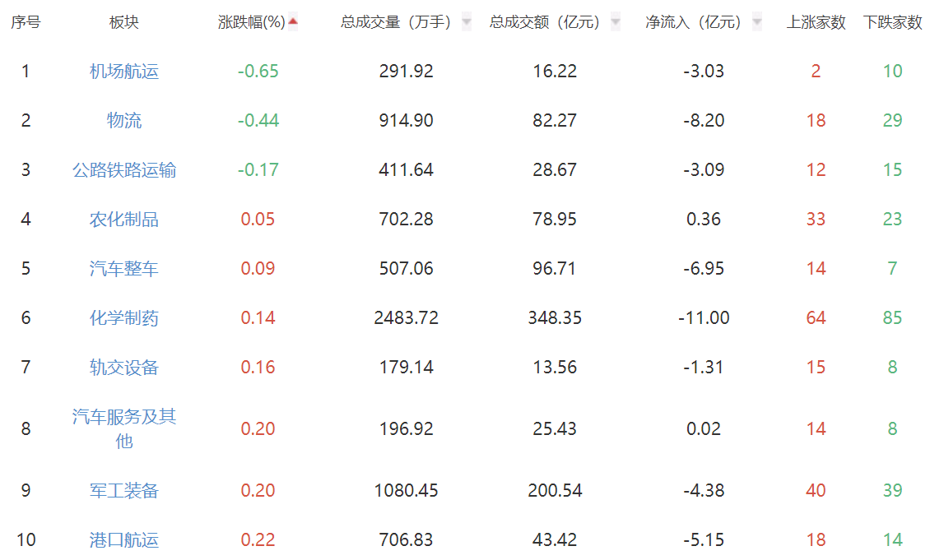Click the 上涨家数 column header
This screenshot has height=560, width=930.
816,22
